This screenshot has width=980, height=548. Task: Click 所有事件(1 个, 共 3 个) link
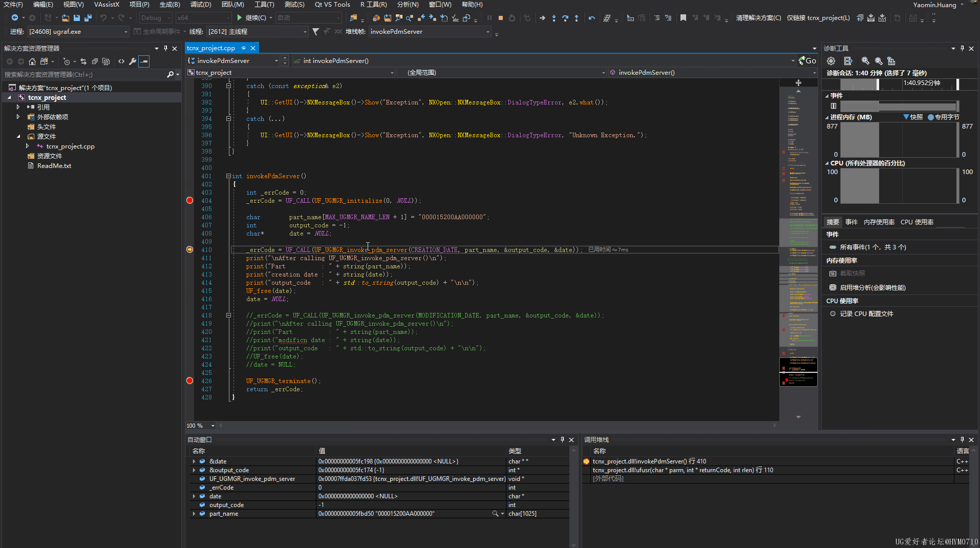873,247
